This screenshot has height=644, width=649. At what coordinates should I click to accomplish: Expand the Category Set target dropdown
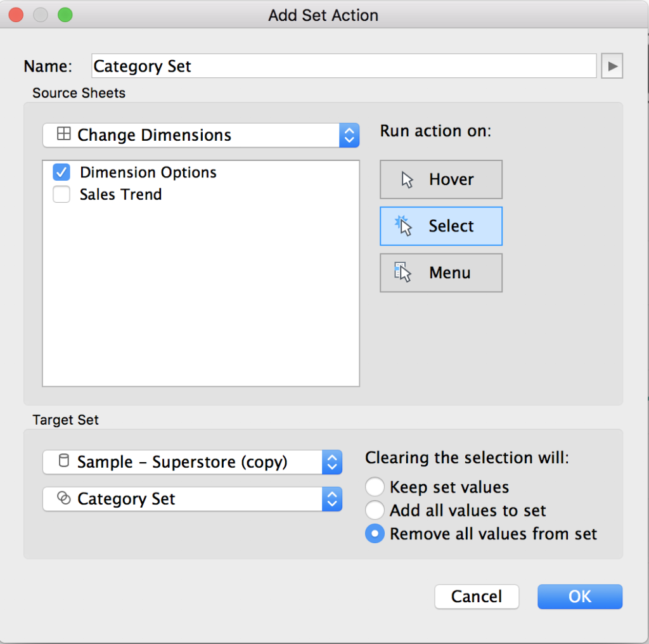click(x=193, y=499)
